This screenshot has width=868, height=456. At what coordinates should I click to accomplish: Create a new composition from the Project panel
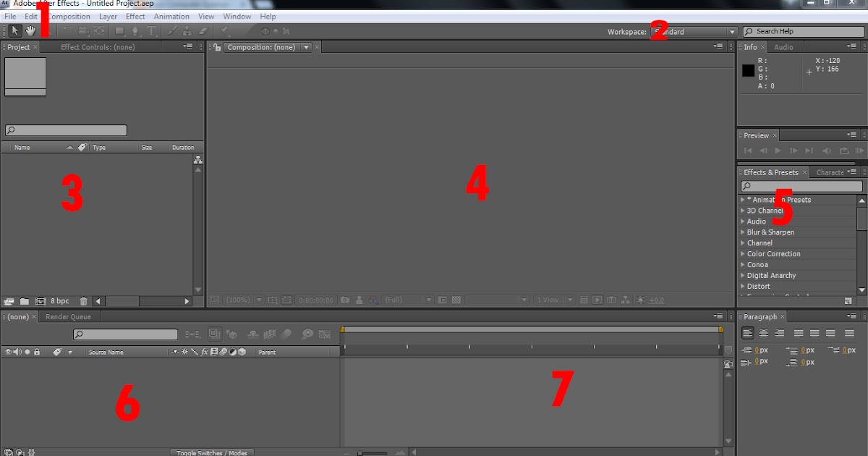coord(40,300)
